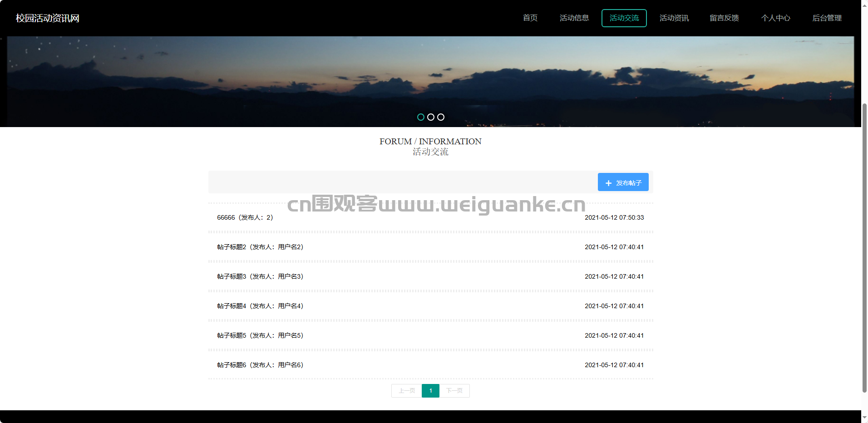Select the second carousel indicator dot
The width and height of the screenshot is (868, 423).
pyautogui.click(x=431, y=117)
